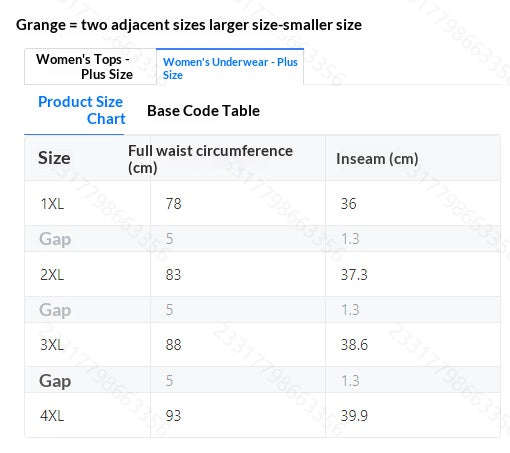
Task: Open the Base Code Table tab
Action: point(203,111)
